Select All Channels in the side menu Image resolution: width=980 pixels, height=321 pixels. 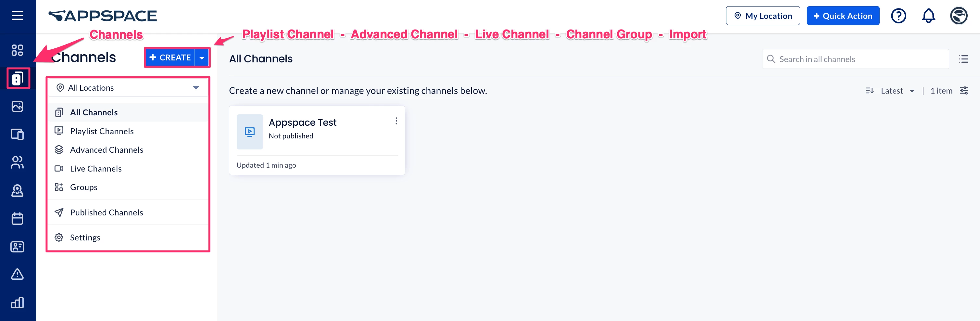click(128, 112)
